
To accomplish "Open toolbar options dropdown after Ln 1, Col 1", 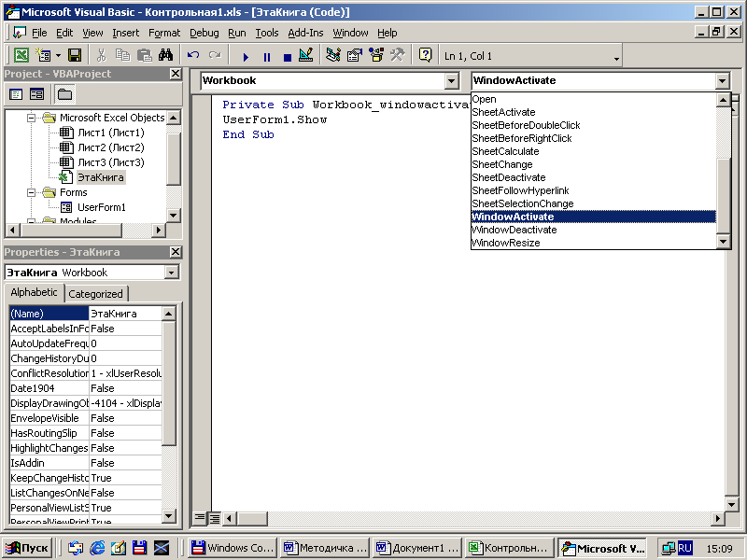I will click(x=616, y=59).
